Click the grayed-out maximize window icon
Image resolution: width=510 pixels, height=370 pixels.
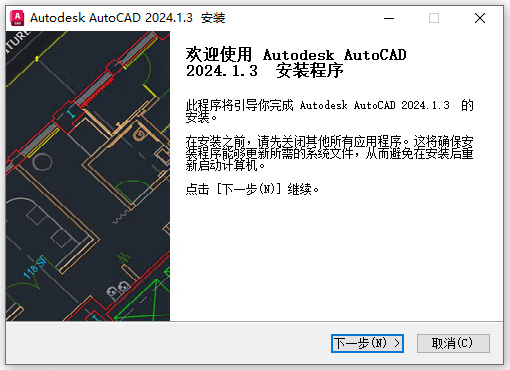(x=434, y=18)
